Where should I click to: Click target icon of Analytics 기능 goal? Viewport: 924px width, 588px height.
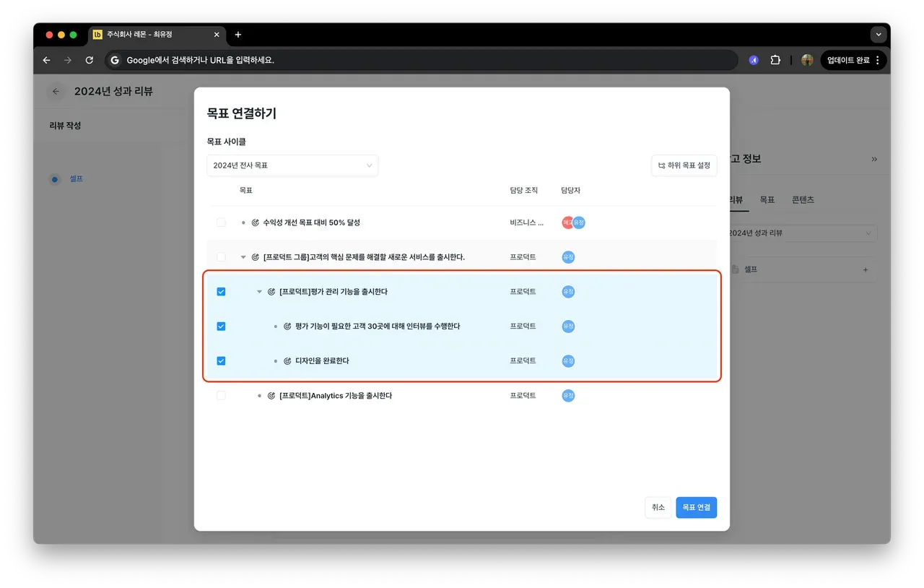271,396
